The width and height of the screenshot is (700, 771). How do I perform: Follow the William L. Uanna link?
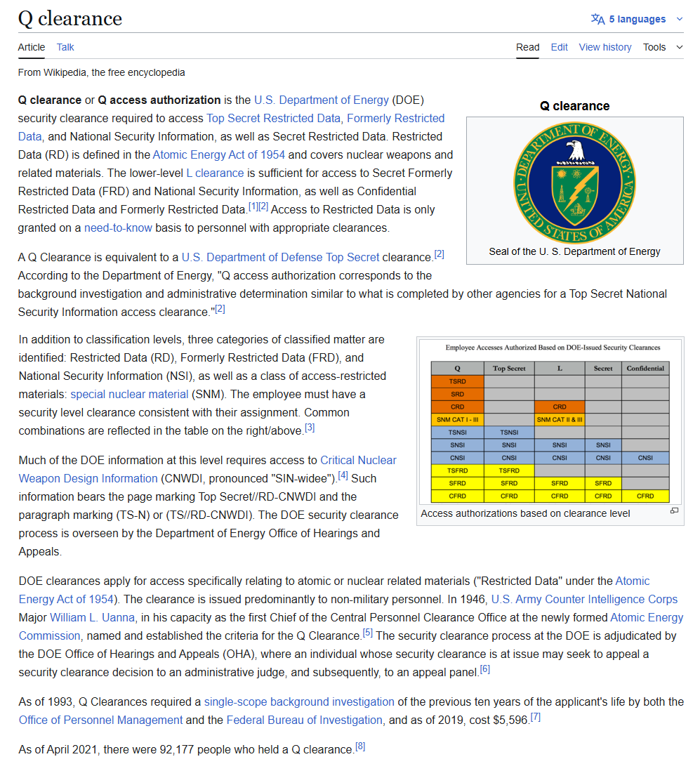(93, 618)
